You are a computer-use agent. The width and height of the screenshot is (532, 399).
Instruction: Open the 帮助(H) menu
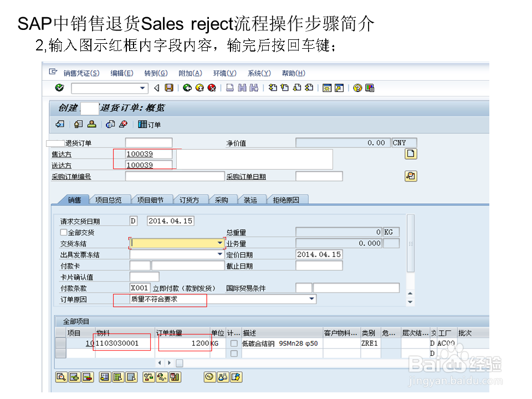(294, 73)
